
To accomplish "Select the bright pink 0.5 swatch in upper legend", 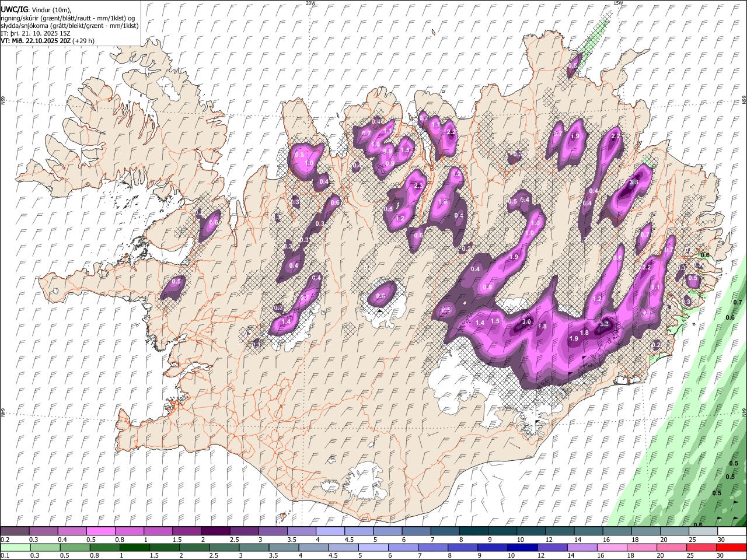I will pyautogui.click(x=101, y=531).
